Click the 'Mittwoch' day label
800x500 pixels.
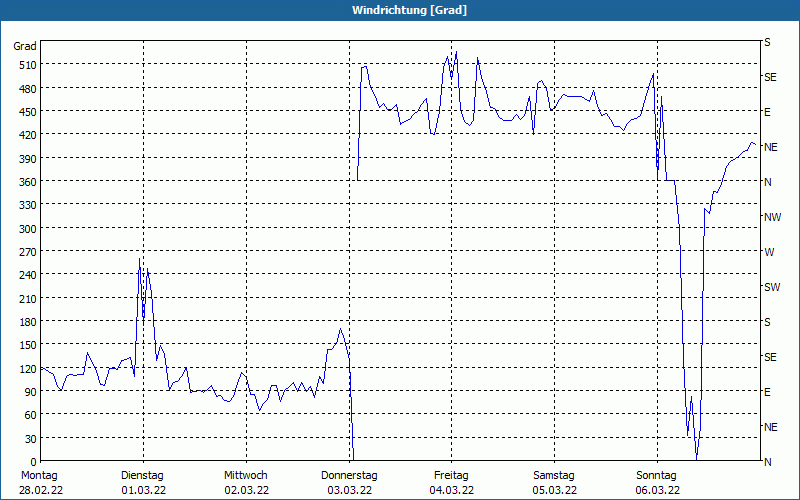245,476
